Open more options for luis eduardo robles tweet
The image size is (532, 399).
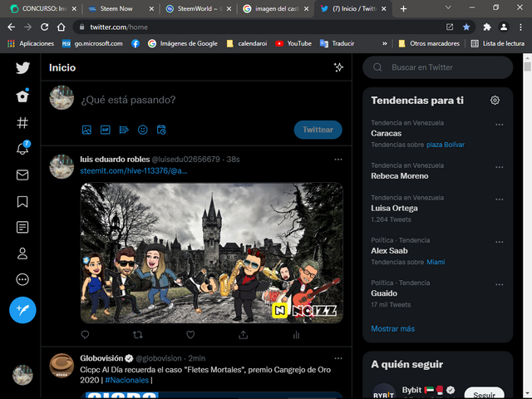pyautogui.click(x=338, y=160)
